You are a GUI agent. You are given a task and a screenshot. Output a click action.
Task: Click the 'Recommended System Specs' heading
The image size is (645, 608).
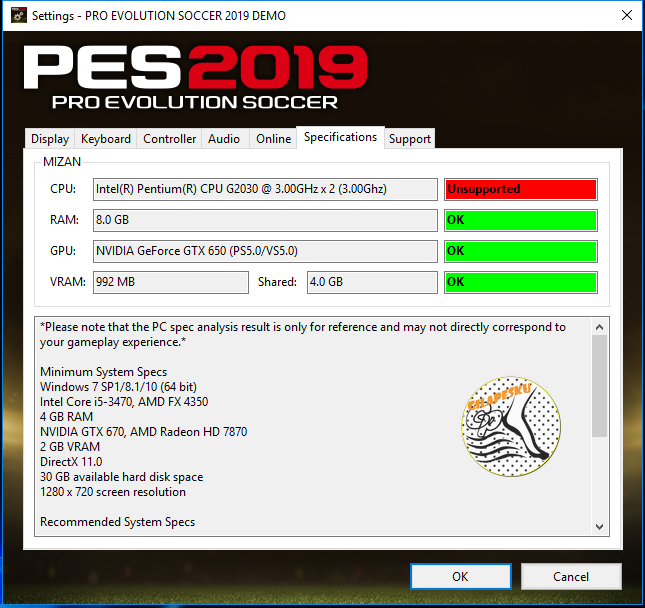(x=117, y=522)
